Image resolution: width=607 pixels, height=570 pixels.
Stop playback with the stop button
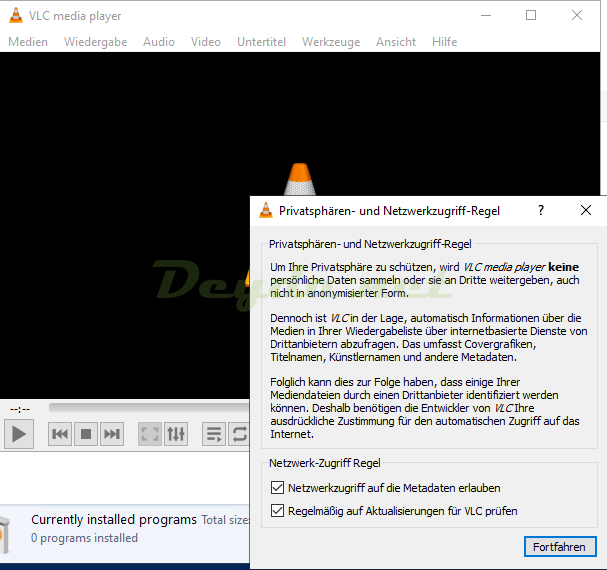(x=86, y=434)
